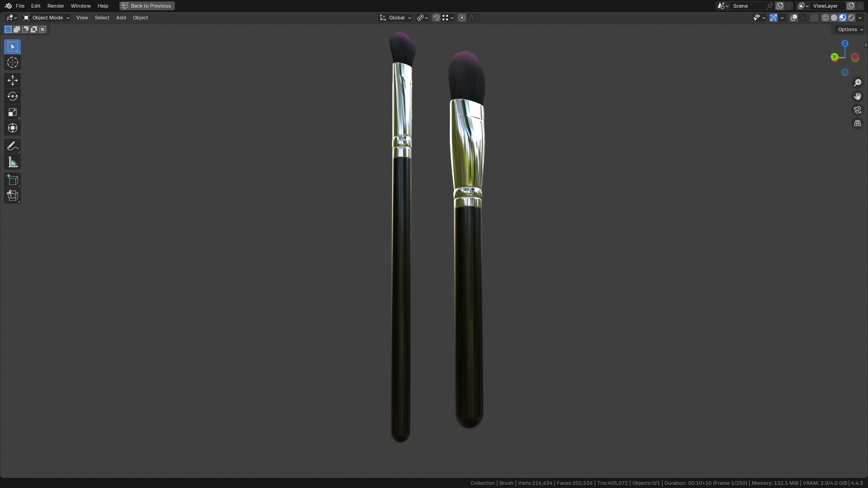This screenshot has height=488, width=868.
Task: Toggle snapping magnet icon
Action: [x=436, y=18]
